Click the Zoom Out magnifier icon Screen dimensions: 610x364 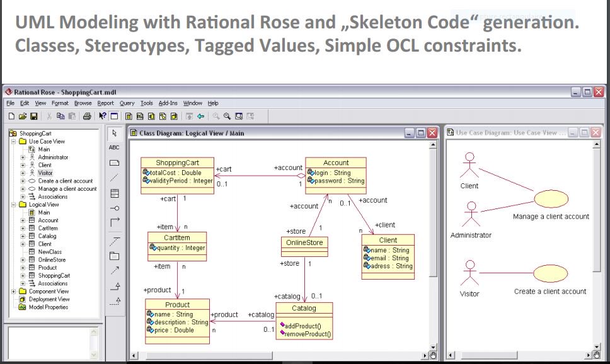coord(227,116)
